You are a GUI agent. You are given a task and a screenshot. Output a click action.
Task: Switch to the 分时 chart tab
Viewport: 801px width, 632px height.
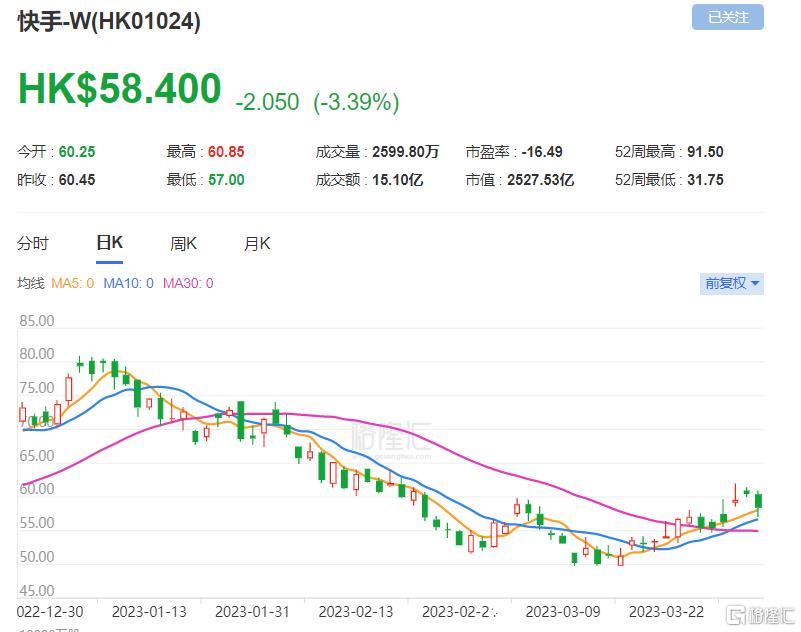tap(33, 243)
